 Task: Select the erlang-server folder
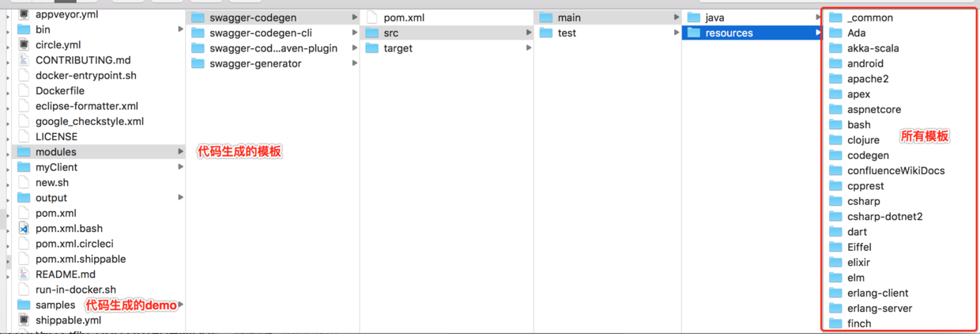(x=879, y=308)
